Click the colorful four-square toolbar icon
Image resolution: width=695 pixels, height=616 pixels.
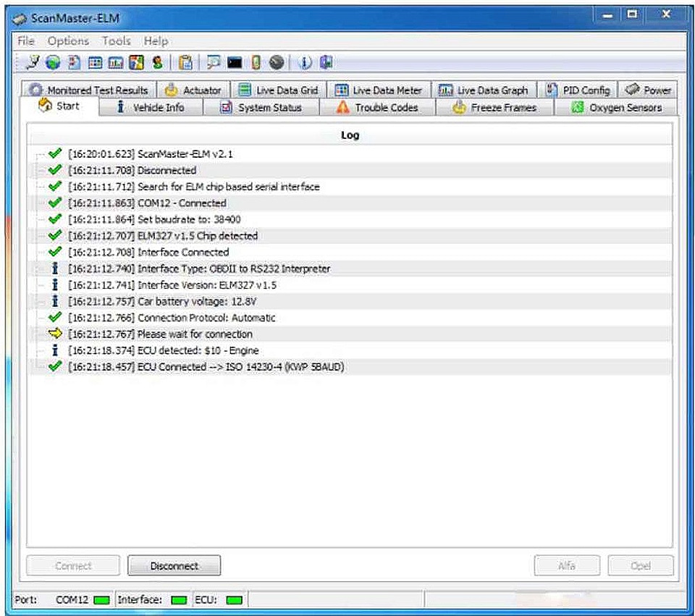click(137, 62)
